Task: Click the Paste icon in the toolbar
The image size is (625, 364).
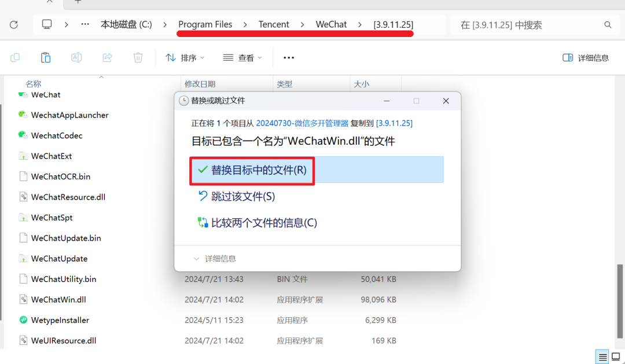Action: 46,57
